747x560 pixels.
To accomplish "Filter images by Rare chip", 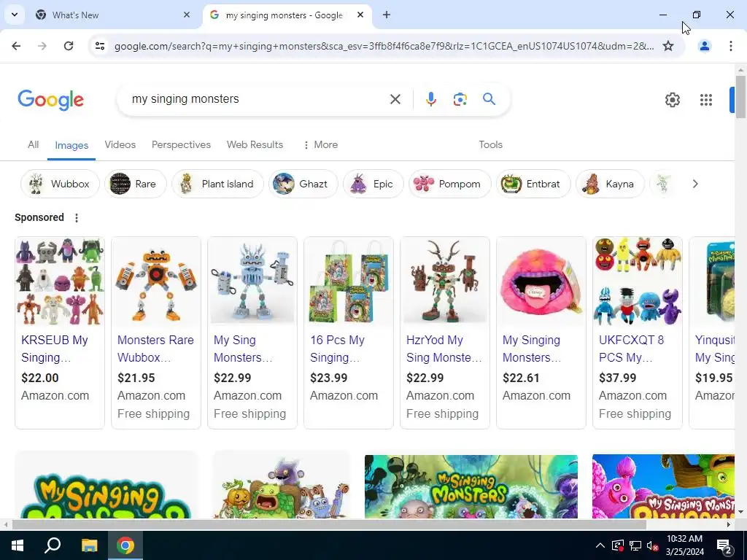I will pyautogui.click(x=135, y=184).
